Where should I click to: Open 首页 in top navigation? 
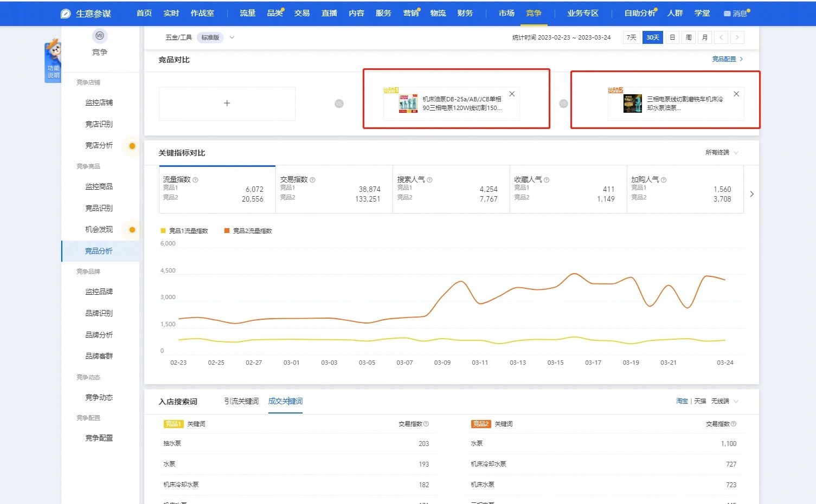pos(144,13)
